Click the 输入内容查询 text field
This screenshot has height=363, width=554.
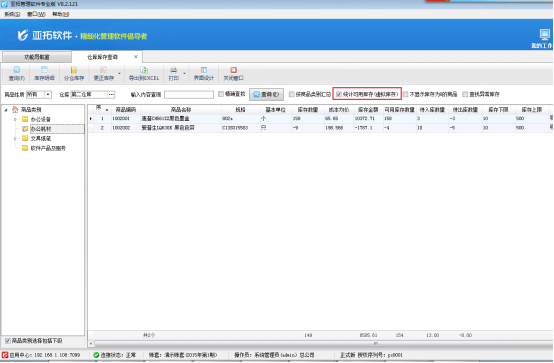coord(189,95)
